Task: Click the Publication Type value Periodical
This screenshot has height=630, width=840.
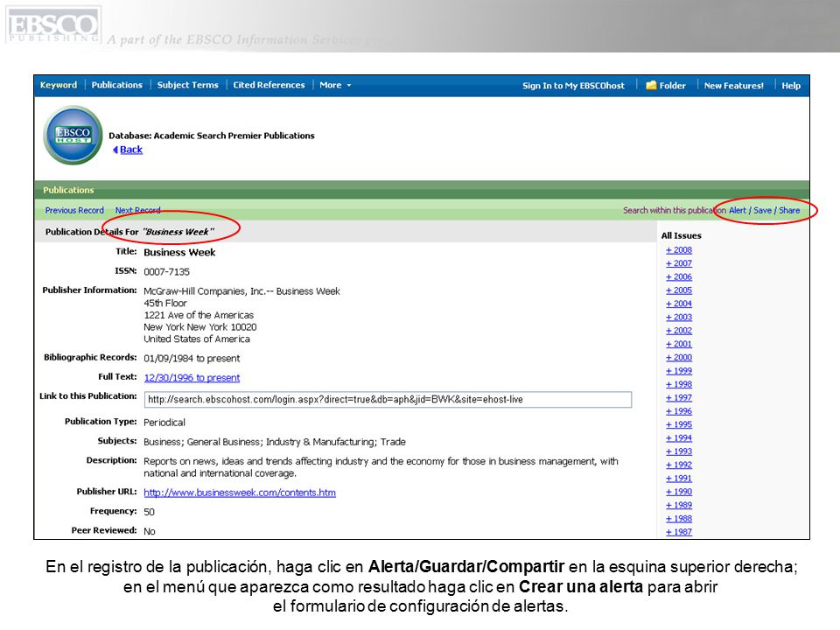Action: [x=164, y=422]
